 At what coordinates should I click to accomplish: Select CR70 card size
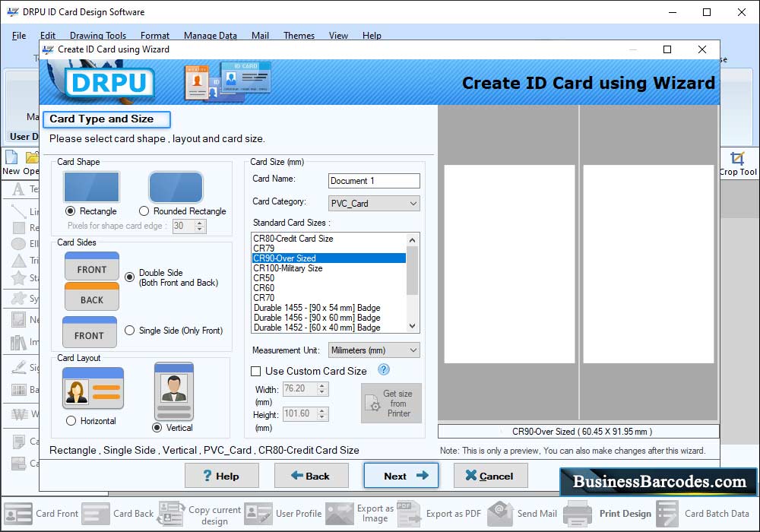click(x=328, y=297)
